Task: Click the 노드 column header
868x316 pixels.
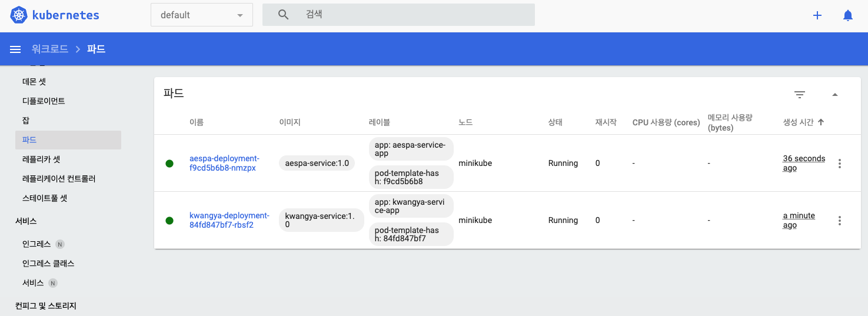Action: click(465, 122)
